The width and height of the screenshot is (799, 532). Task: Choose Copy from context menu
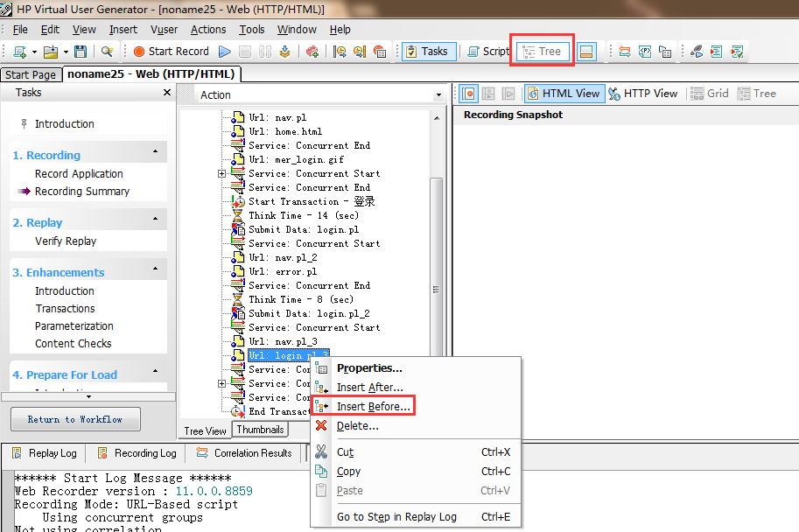(348, 472)
